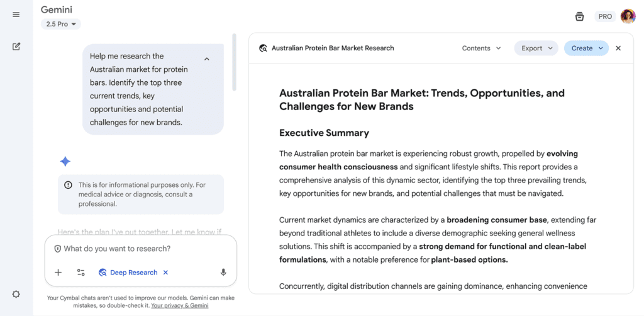The width and height of the screenshot is (644, 316).
Task: Start a new chat with the pencil icon
Action: pos(16,46)
